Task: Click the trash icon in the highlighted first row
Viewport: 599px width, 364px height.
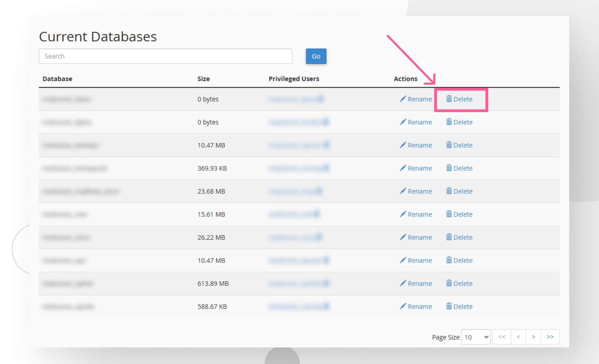Action: point(449,99)
